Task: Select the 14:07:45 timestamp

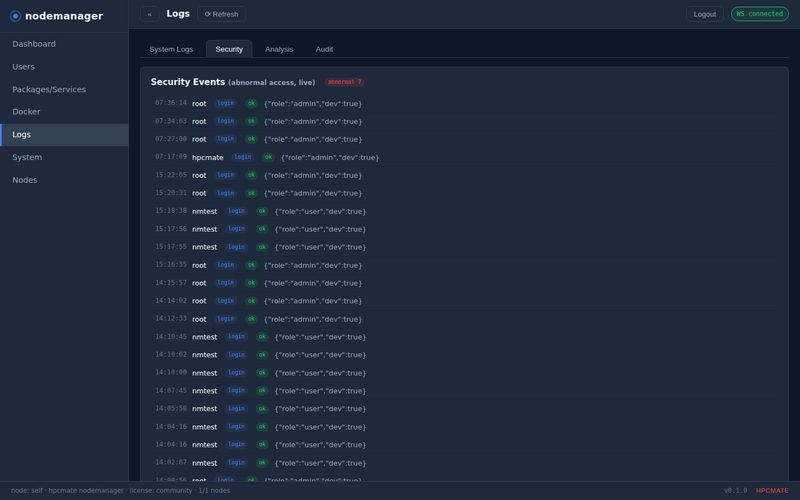Action: coord(171,391)
